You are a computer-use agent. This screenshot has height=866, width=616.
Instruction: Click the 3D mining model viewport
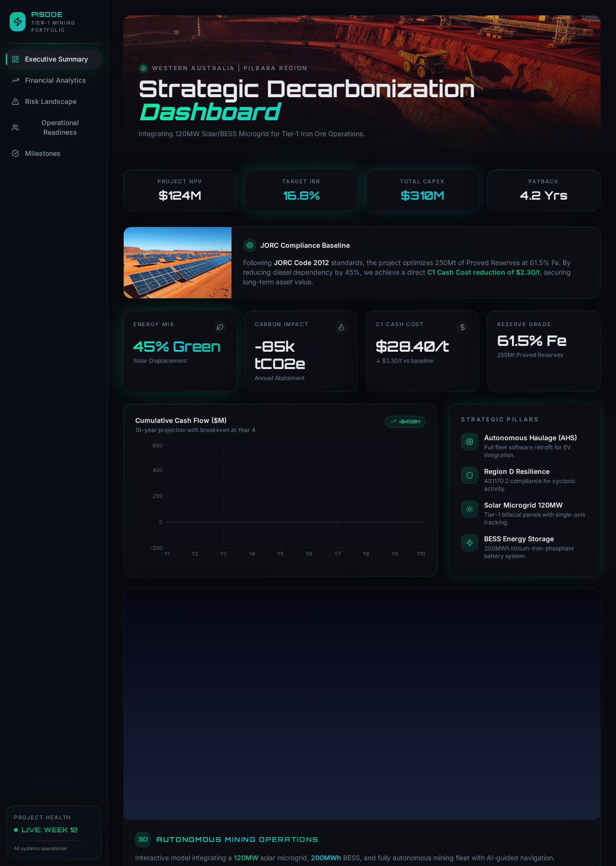pos(362,704)
